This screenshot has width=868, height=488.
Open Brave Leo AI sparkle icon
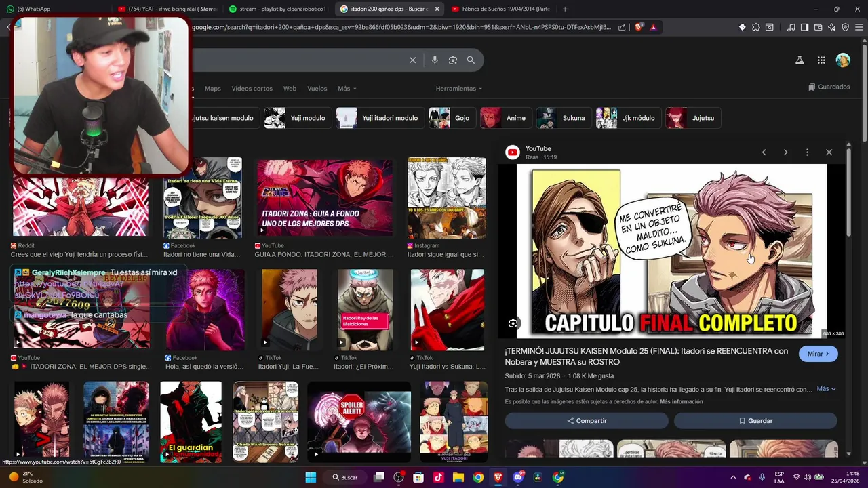[x=831, y=27]
